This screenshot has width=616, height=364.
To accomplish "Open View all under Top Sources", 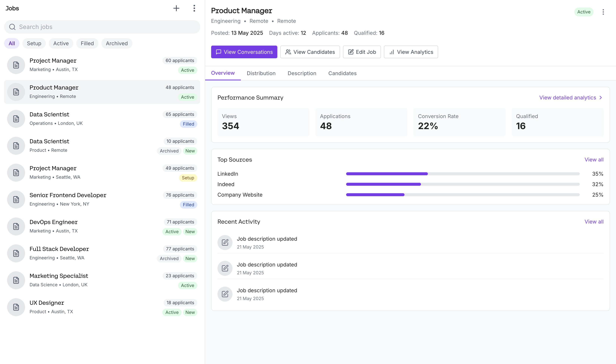I will point(594,160).
